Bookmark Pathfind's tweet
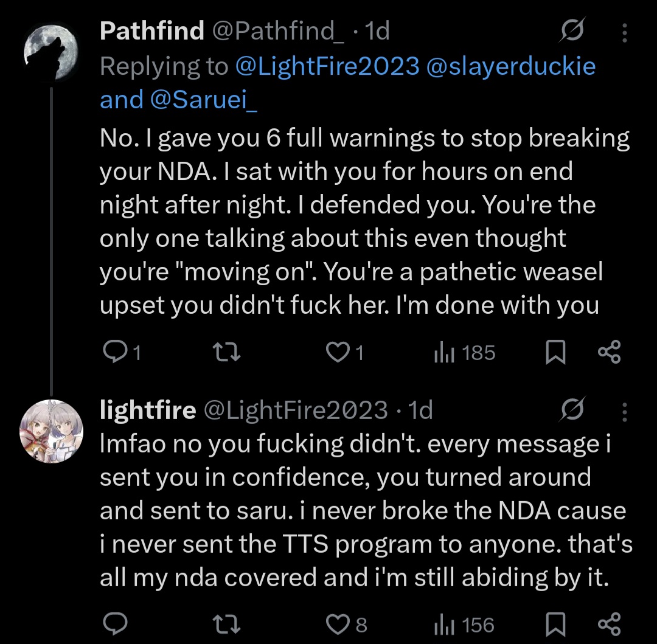Screen dimensions: 657x644 point(555,353)
